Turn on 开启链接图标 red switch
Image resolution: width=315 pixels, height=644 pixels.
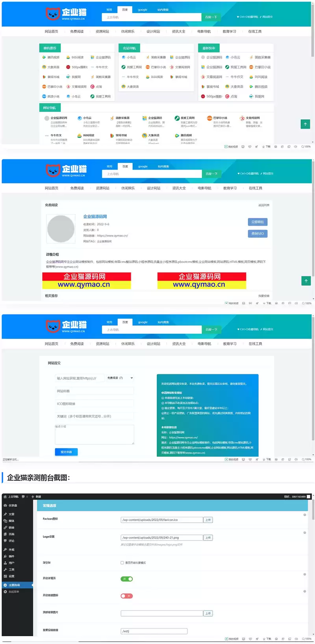pyautogui.click(x=126, y=596)
